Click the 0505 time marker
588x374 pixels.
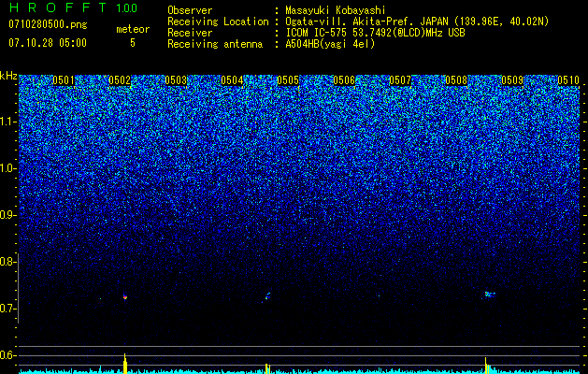click(288, 79)
